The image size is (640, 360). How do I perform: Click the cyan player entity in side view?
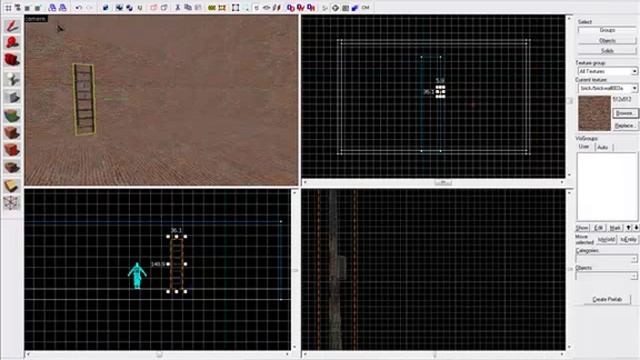click(137, 276)
